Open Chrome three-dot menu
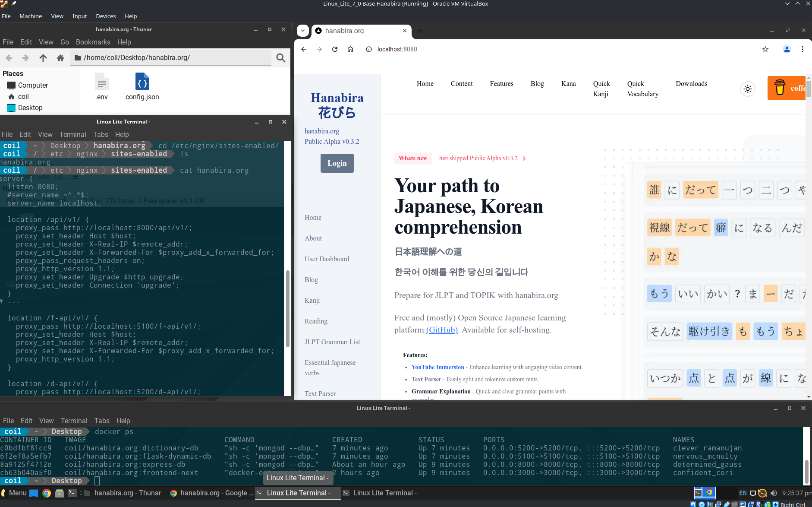 click(803, 49)
